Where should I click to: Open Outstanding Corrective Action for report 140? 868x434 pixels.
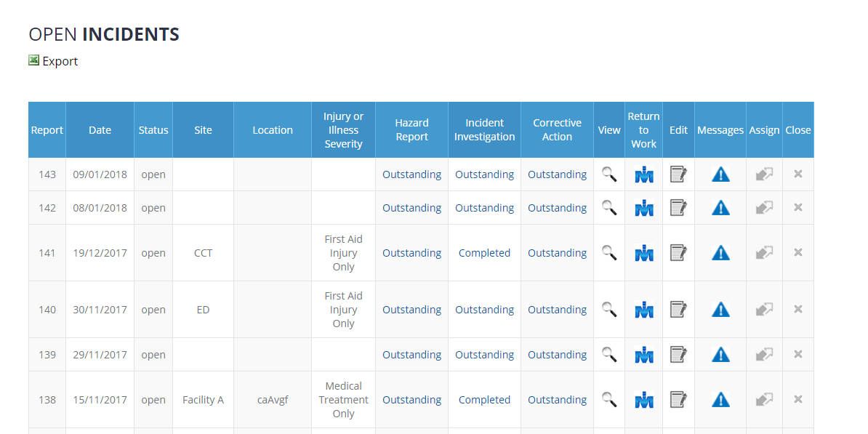point(557,309)
